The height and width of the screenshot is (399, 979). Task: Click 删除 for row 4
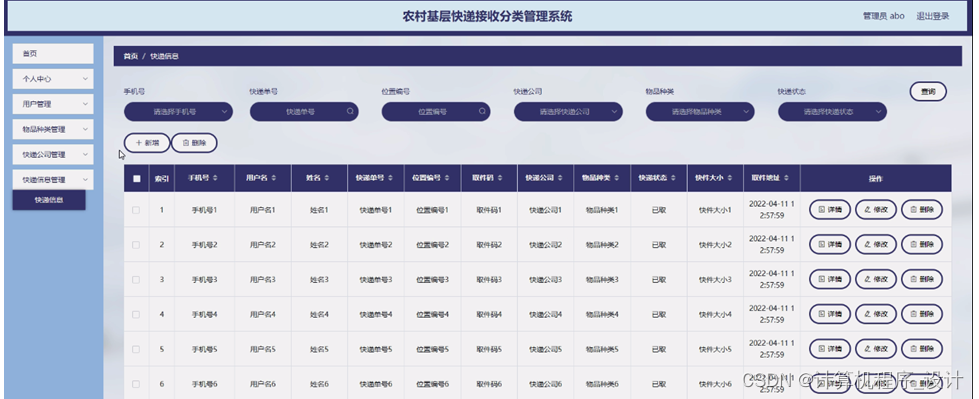(922, 314)
